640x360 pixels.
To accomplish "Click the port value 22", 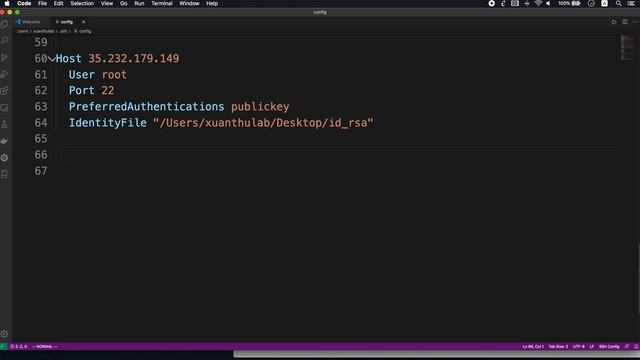I will click(108, 90).
